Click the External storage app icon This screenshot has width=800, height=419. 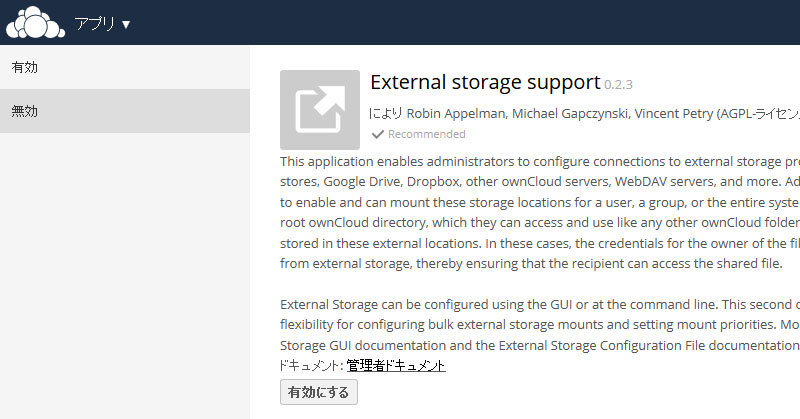coord(320,110)
